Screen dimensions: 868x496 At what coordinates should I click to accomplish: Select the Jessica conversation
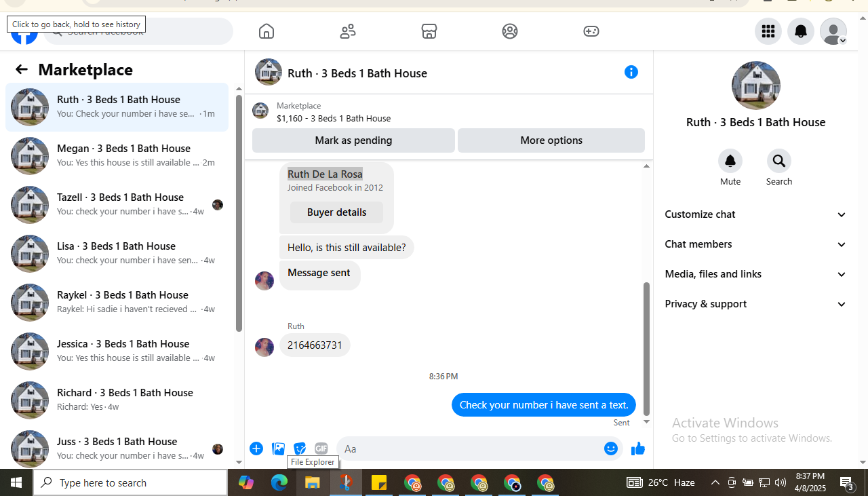point(117,351)
